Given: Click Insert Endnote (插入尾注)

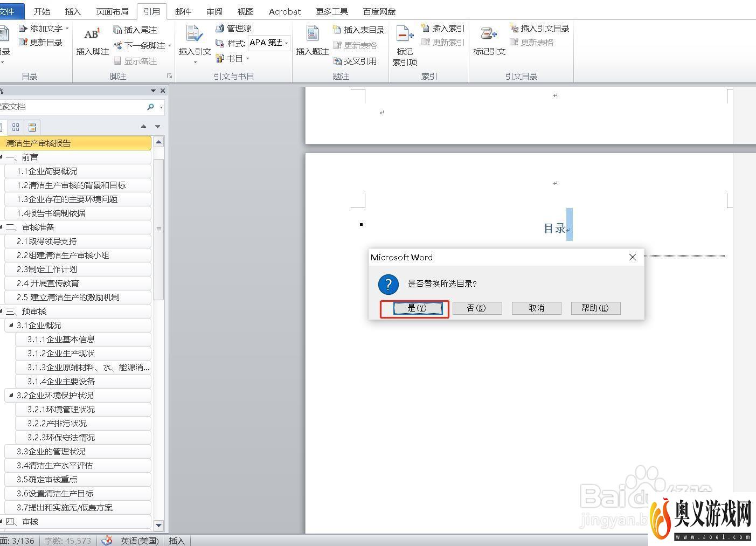Looking at the screenshot, I should [135, 30].
